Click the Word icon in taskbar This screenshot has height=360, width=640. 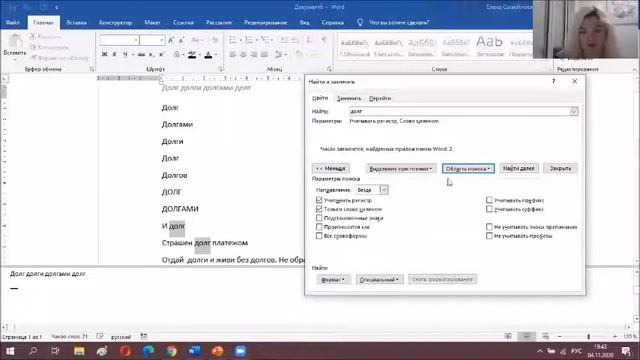(195, 351)
